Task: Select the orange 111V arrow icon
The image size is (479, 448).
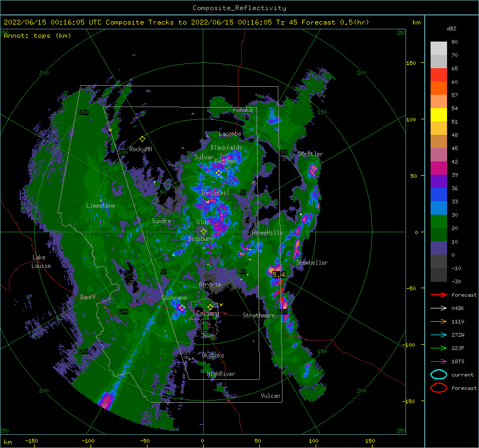Action: [x=439, y=321]
